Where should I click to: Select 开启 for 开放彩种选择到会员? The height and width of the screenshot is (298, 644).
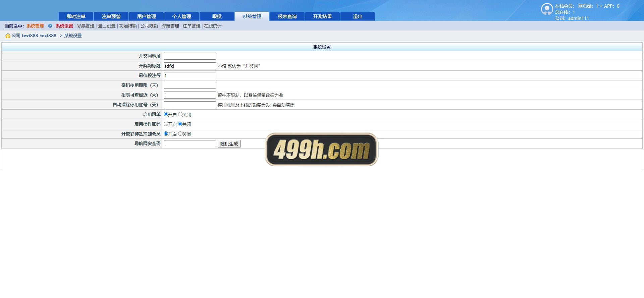tap(166, 134)
